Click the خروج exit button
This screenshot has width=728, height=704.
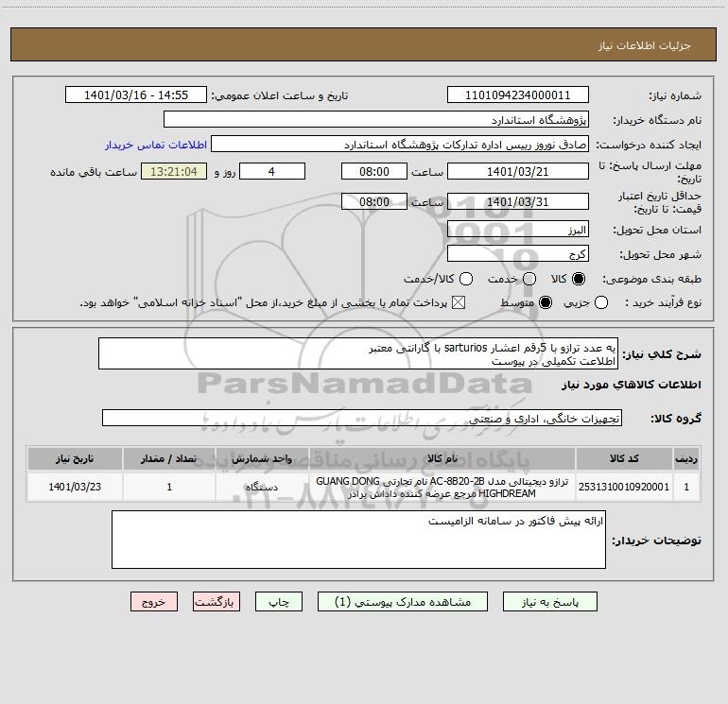click(x=154, y=602)
